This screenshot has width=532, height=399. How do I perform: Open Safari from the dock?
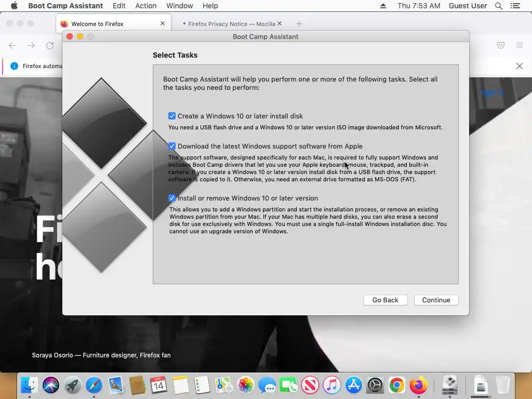(94, 385)
